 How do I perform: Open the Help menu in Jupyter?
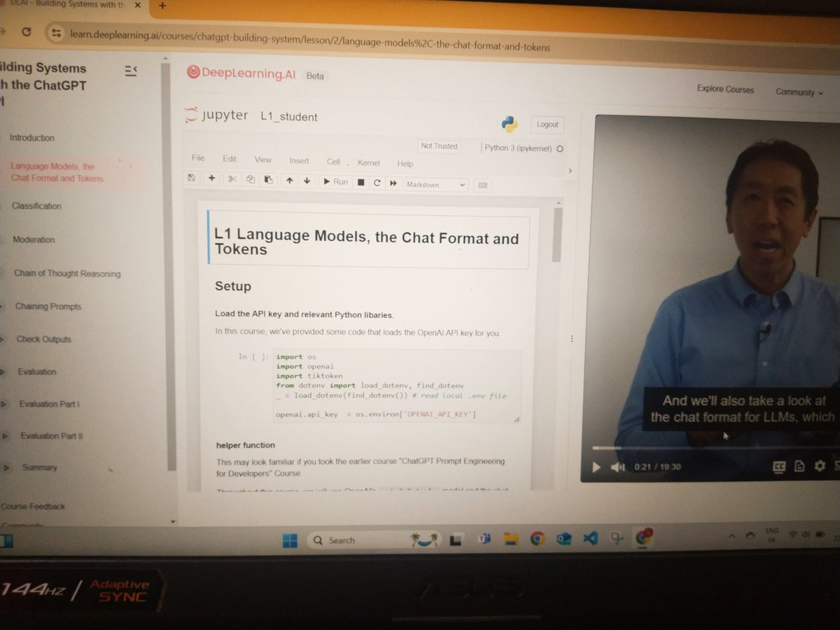pyautogui.click(x=405, y=164)
